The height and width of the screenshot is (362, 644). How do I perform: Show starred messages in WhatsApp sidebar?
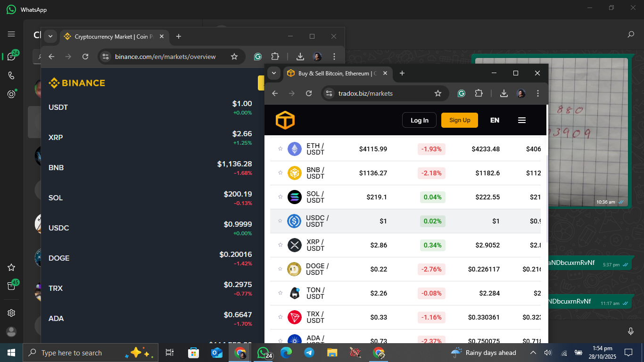pyautogui.click(x=11, y=267)
